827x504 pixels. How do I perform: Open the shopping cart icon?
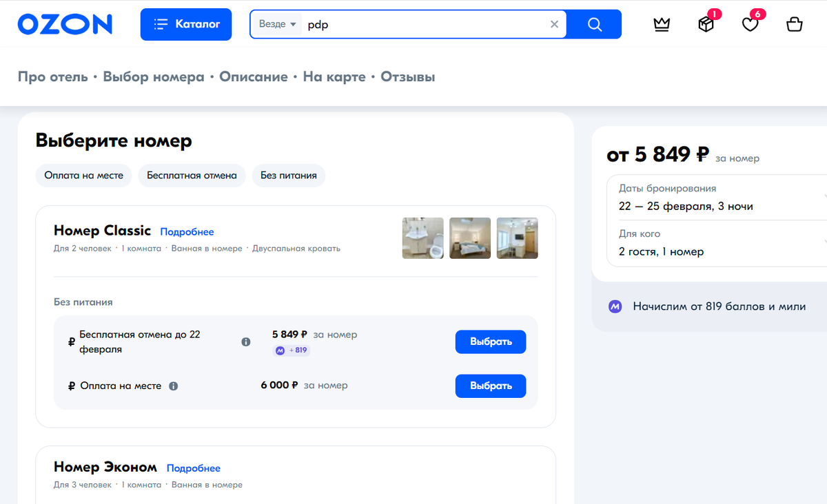click(x=794, y=23)
